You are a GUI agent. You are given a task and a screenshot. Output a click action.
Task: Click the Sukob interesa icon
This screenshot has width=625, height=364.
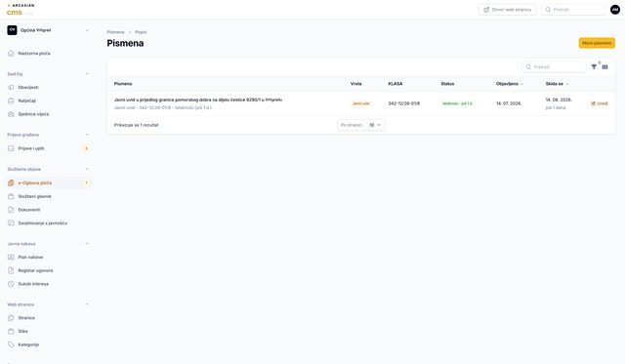point(11,284)
